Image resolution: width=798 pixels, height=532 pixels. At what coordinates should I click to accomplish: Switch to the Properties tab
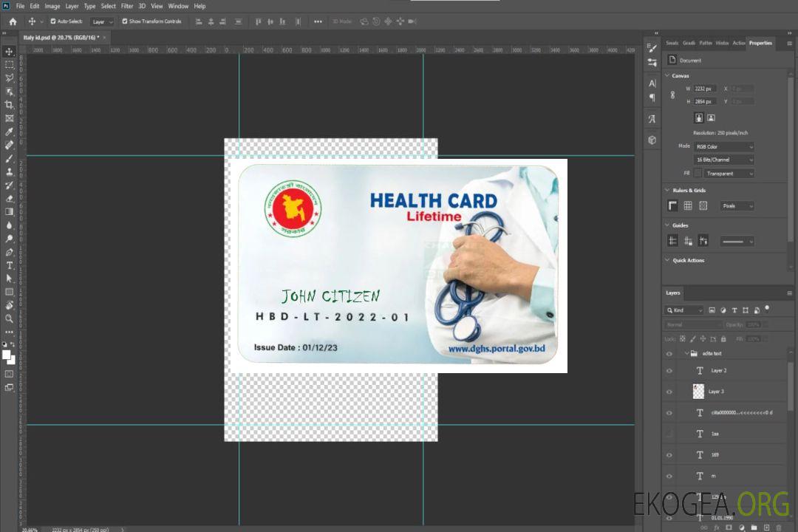(760, 44)
